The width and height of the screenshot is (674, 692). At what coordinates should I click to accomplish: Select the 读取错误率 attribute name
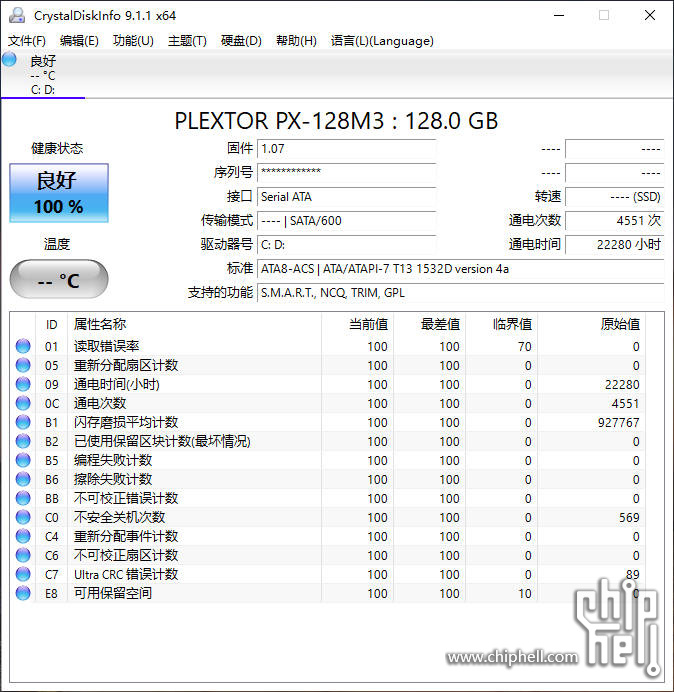tap(106, 346)
